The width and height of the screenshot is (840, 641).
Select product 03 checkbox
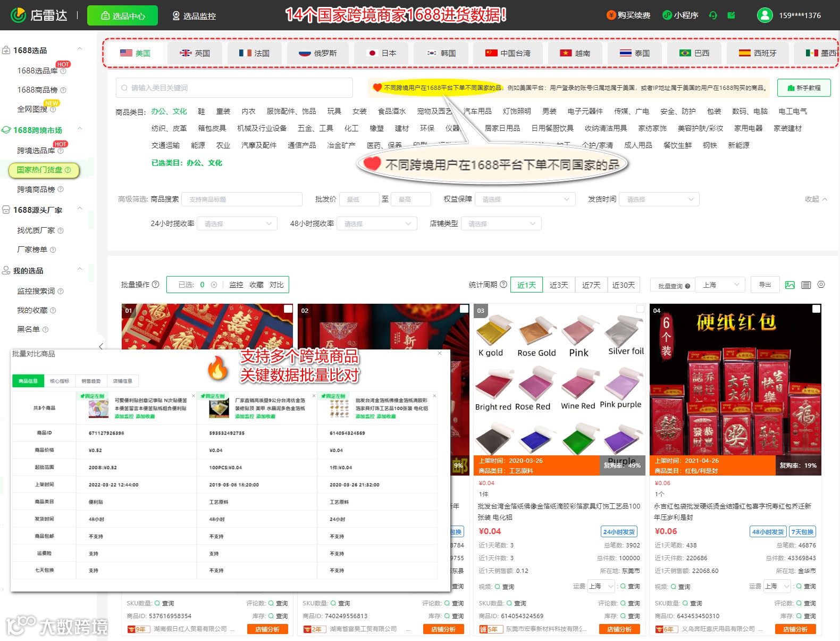tap(640, 309)
